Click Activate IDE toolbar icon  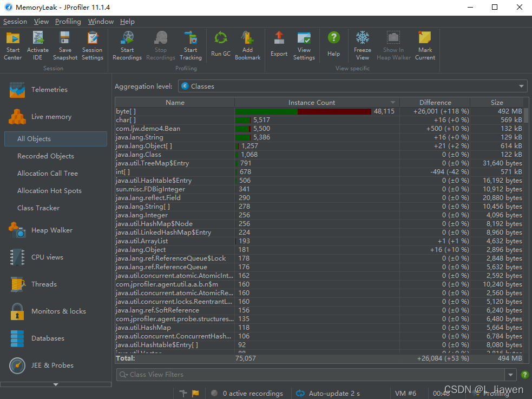[38, 46]
